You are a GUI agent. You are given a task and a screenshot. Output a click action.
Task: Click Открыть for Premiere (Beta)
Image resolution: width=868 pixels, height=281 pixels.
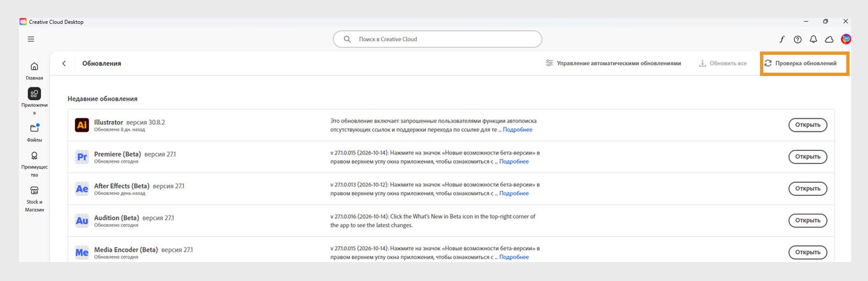(x=808, y=157)
